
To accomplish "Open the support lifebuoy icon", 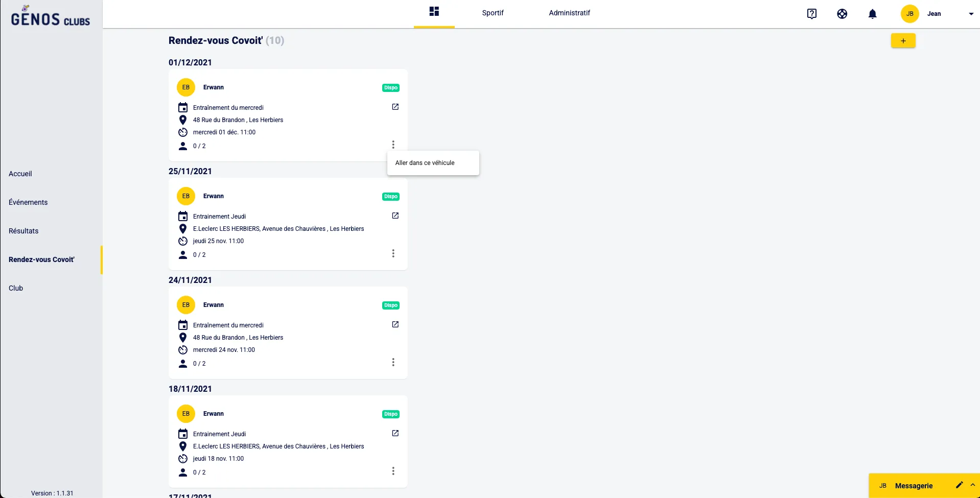I will [842, 14].
